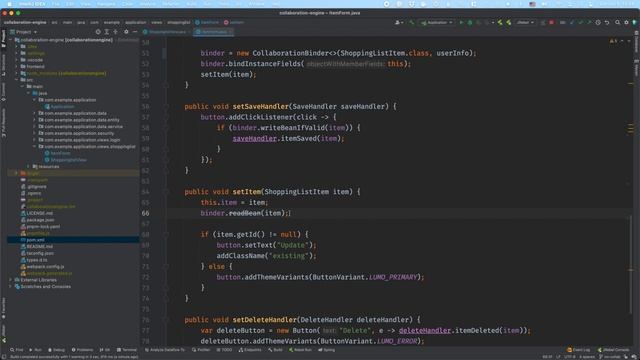Viewport: 640px width, 360px height.
Task: Collapse the java folder in tree
Action: (x=28, y=93)
